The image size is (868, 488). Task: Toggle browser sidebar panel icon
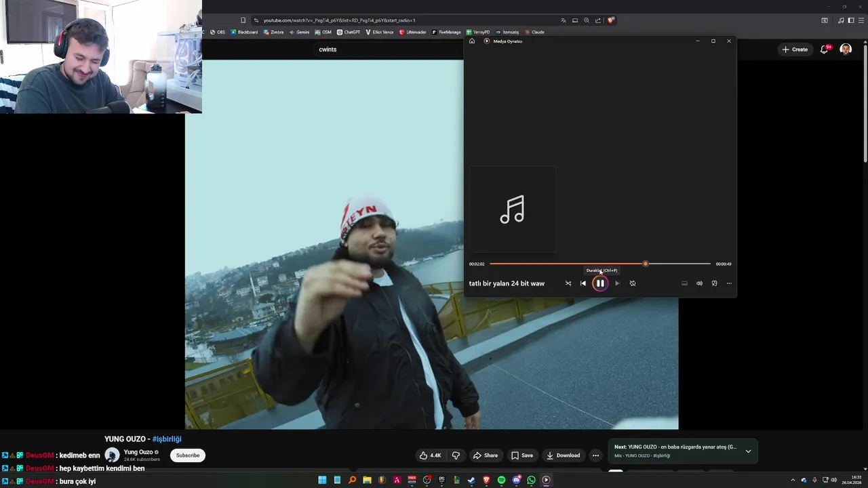tap(851, 20)
